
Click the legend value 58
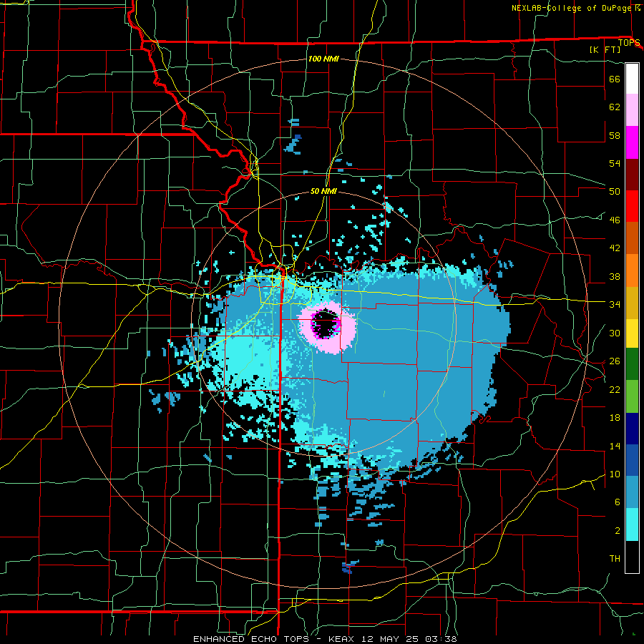(615, 135)
